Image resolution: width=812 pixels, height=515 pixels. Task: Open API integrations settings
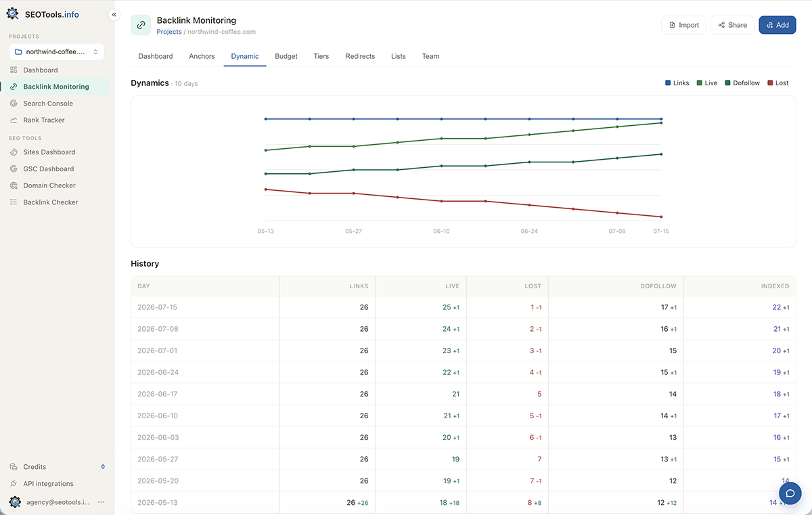(49, 484)
